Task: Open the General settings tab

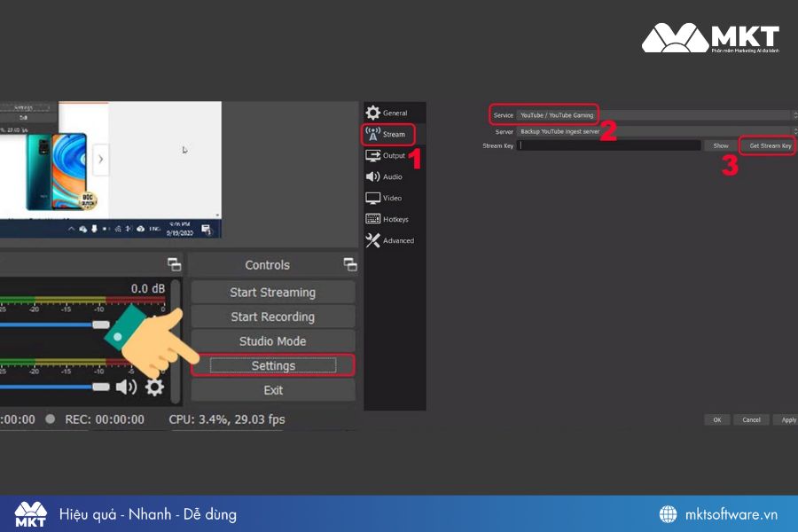Action: pyautogui.click(x=395, y=113)
